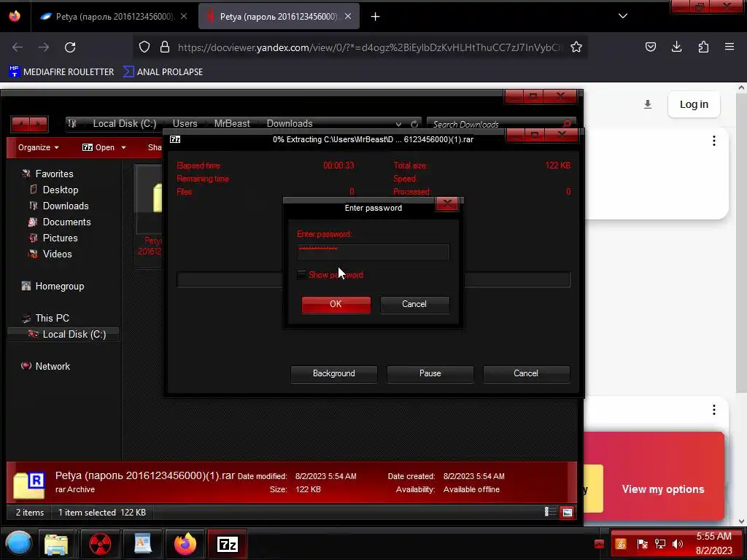This screenshot has height=560, width=747.
Task: Close the active Petya tab
Action: click(x=348, y=17)
